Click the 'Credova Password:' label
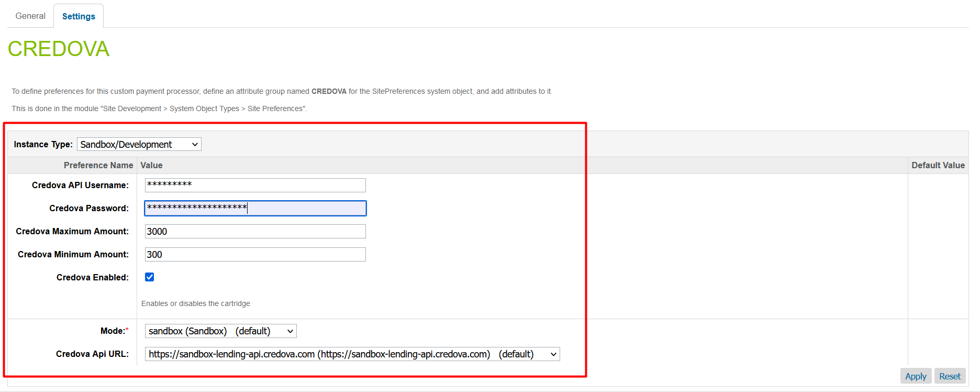980x392 pixels. click(89, 208)
